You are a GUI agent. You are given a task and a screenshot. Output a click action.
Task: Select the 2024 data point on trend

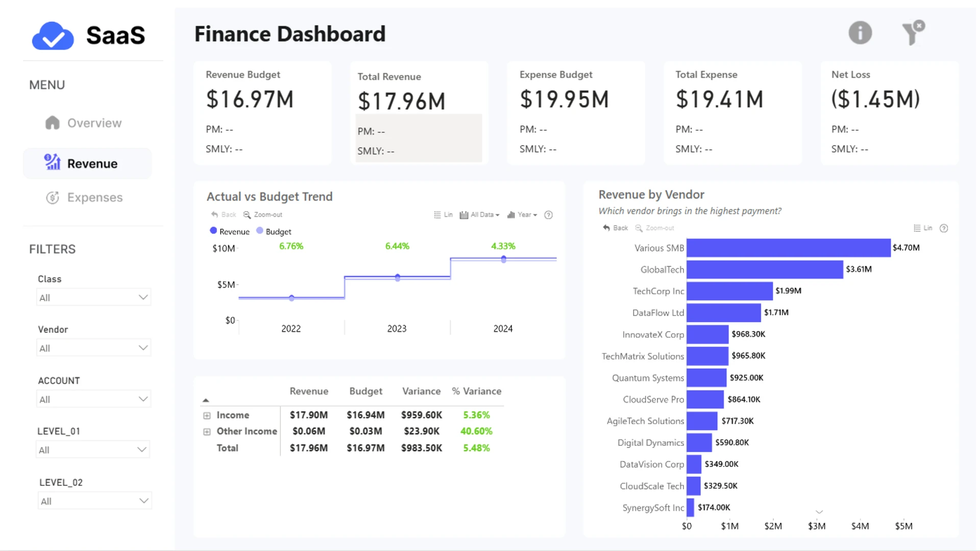pos(504,260)
